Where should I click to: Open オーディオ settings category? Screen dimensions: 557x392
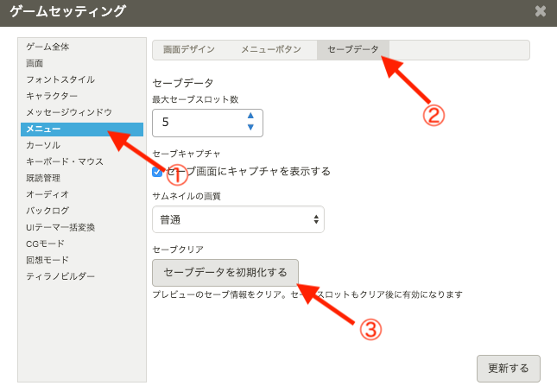click(x=47, y=194)
